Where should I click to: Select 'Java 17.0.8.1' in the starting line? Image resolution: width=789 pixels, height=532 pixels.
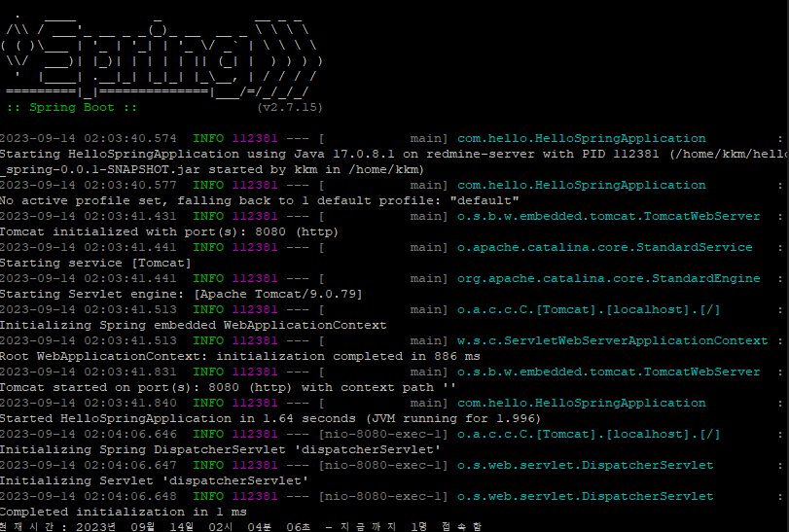(x=344, y=154)
